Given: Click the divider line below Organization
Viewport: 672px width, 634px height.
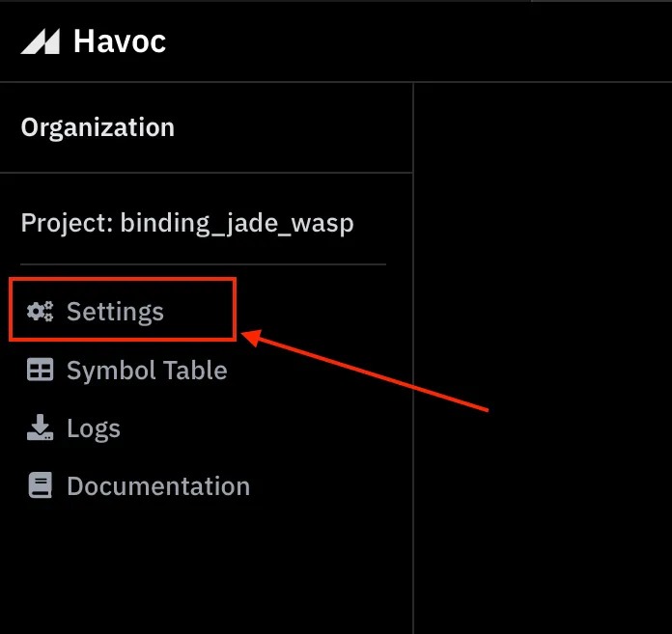Looking at the screenshot, I should [x=207, y=173].
